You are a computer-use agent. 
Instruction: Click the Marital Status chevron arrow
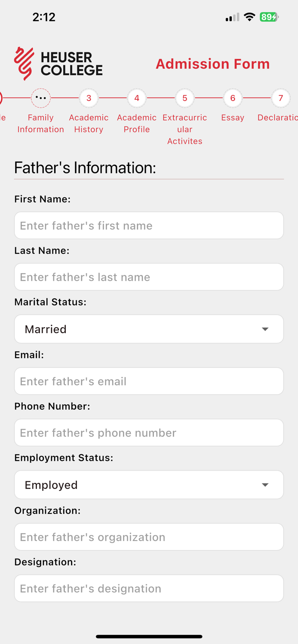tap(265, 329)
